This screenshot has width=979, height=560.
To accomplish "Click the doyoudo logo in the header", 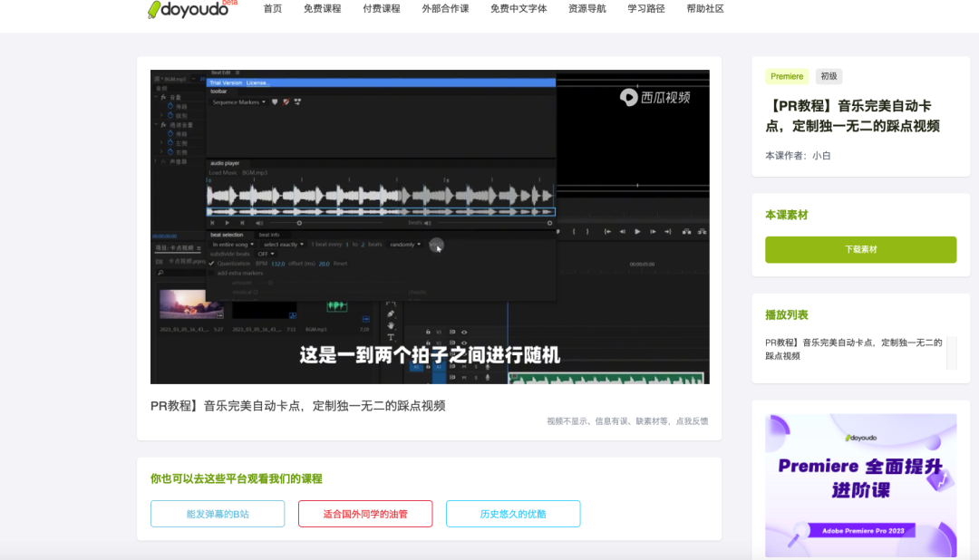I will [x=188, y=9].
